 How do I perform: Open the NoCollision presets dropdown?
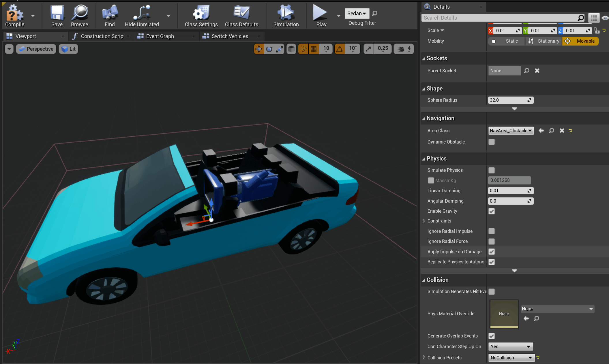tap(511, 358)
